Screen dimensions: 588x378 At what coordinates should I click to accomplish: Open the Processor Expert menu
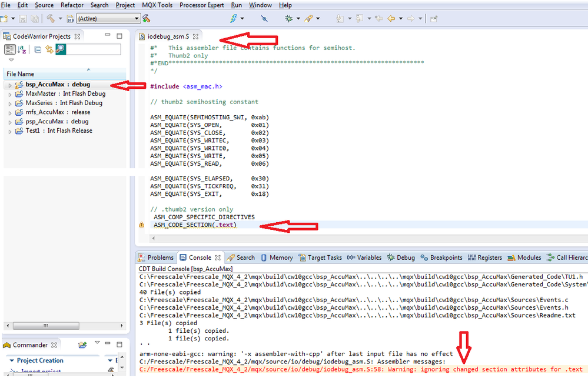tap(202, 5)
